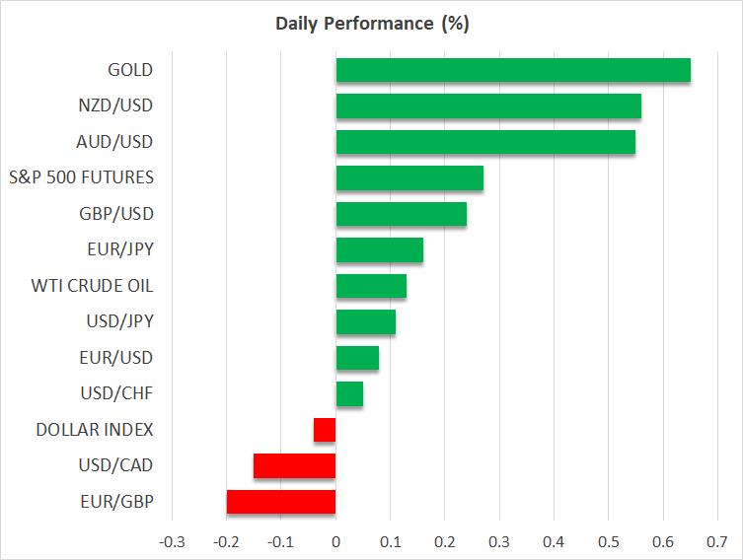Click the 0 tick on horizontal axis
Screen dimensions: 743x560
336,541
